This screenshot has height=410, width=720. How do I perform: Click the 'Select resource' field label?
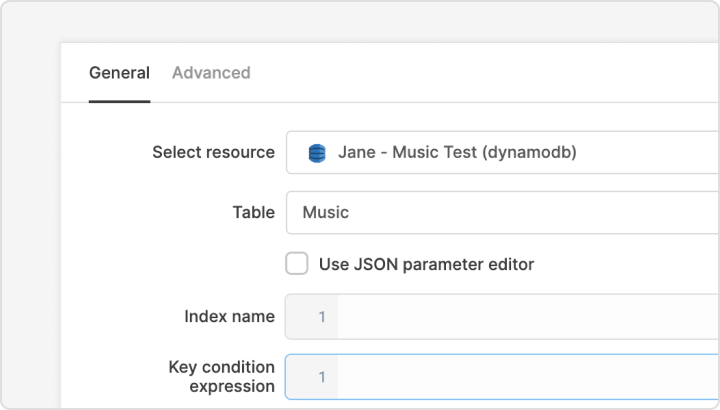tap(213, 153)
